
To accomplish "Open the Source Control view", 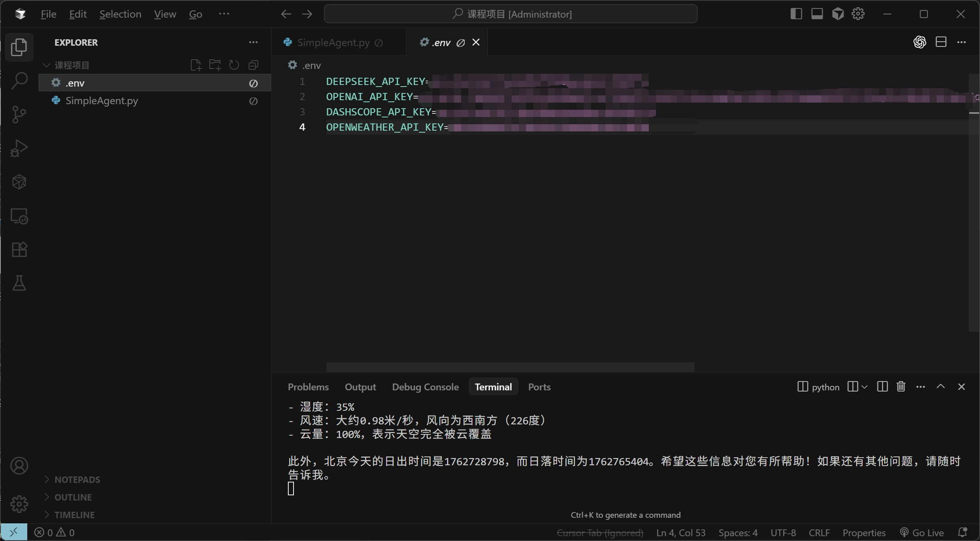I will click(x=19, y=115).
